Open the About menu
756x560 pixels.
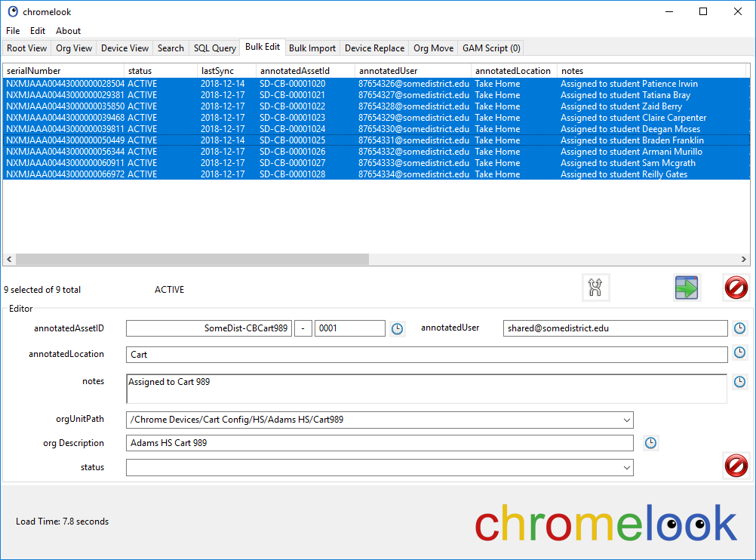coord(68,31)
